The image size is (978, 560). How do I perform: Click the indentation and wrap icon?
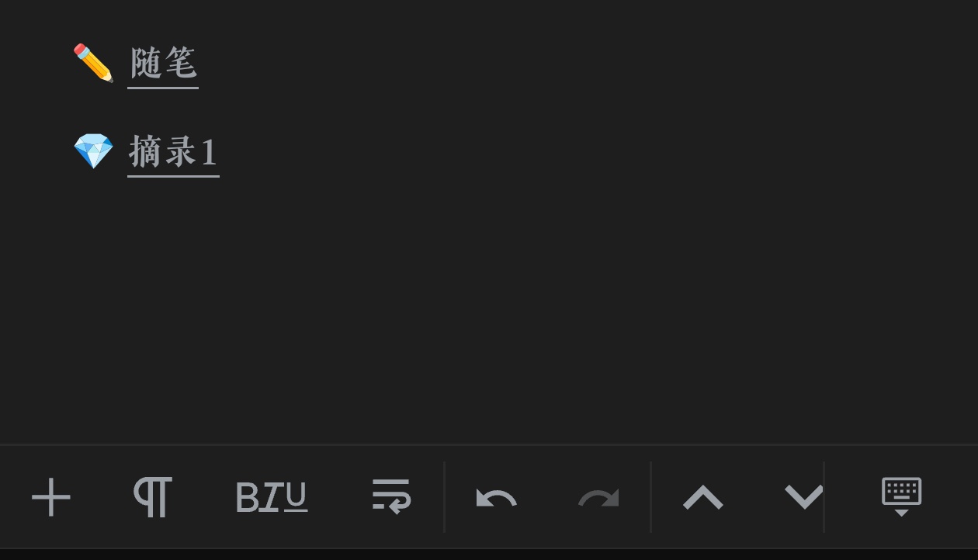[x=390, y=497]
